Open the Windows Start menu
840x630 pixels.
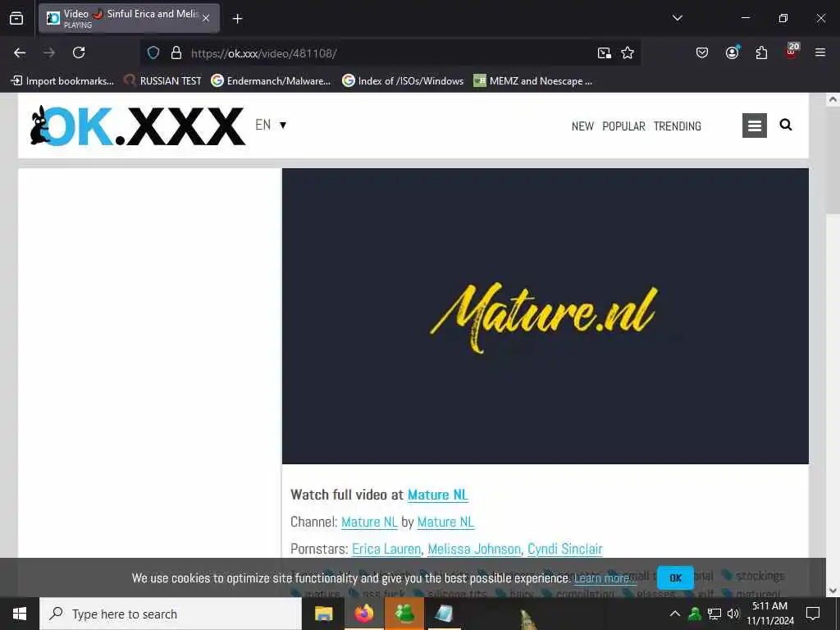(20, 614)
